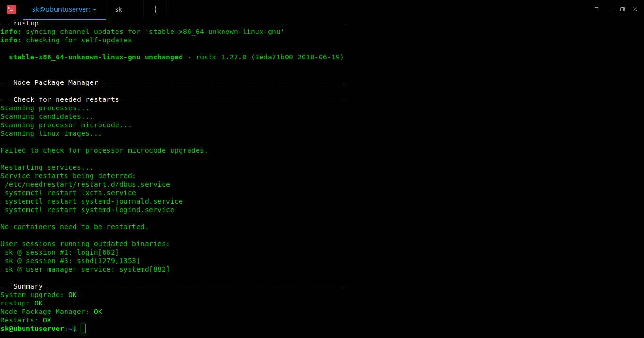The height and width of the screenshot is (338, 644).
Task: Switch to the sk@ubuntuserver: ~ tab
Action: 64,9
